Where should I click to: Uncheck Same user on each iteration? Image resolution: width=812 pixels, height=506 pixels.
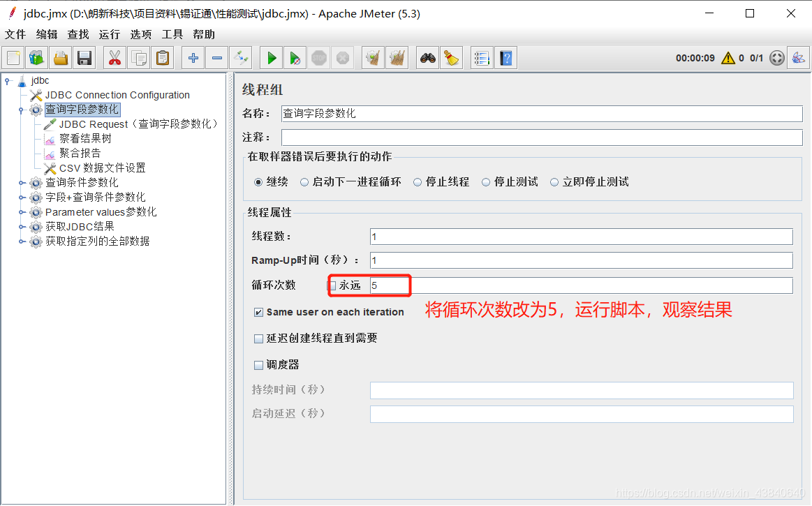(258, 312)
